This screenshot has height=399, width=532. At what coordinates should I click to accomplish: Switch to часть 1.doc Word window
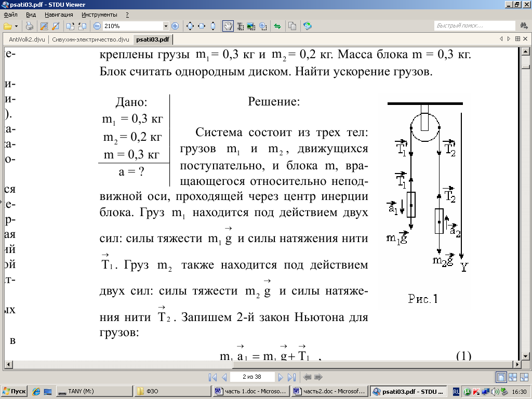(x=251, y=391)
